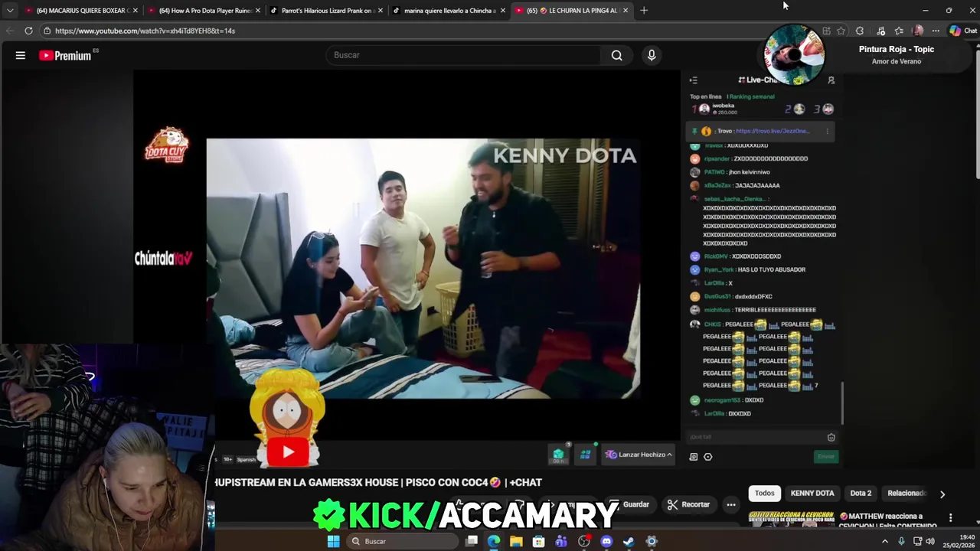Image resolution: width=980 pixels, height=551 pixels.
Task: Show more filter chips with arrow
Action: (942, 494)
